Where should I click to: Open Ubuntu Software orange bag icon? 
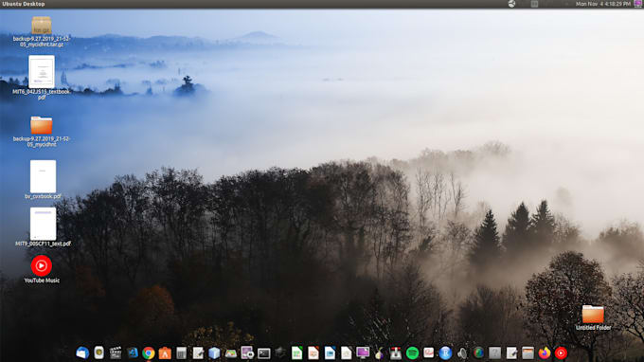165,353
